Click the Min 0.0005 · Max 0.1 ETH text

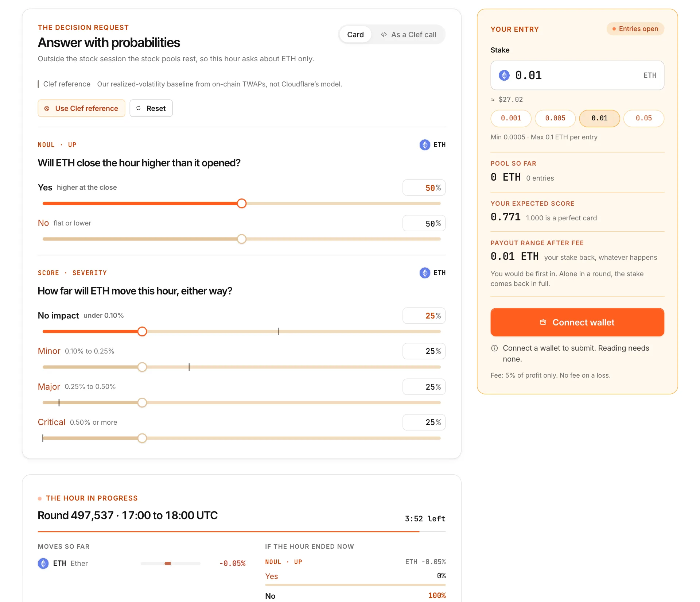[x=544, y=137]
